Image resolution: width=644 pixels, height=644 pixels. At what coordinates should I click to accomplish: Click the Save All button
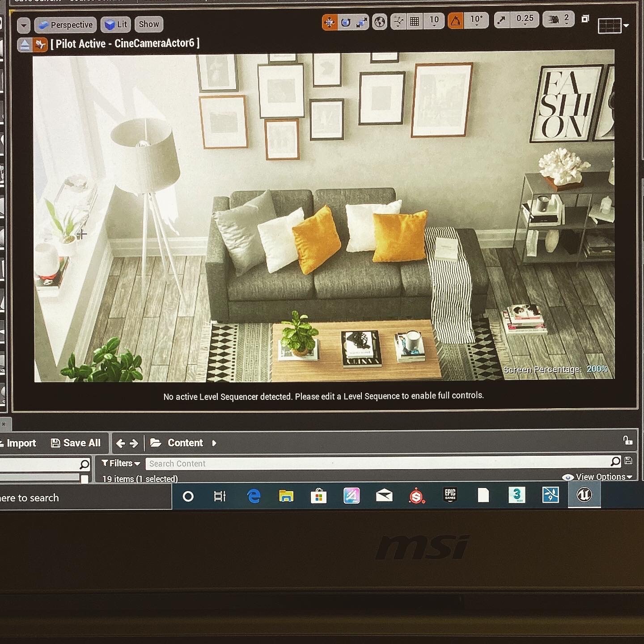pyautogui.click(x=76, y=443)
